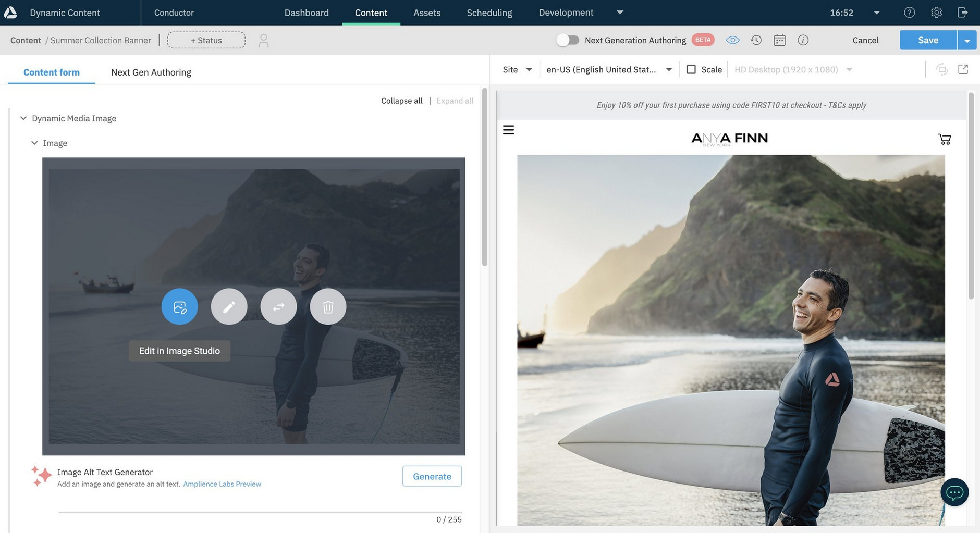
Task: Open the Assets tab
Action: pos(427,13)
